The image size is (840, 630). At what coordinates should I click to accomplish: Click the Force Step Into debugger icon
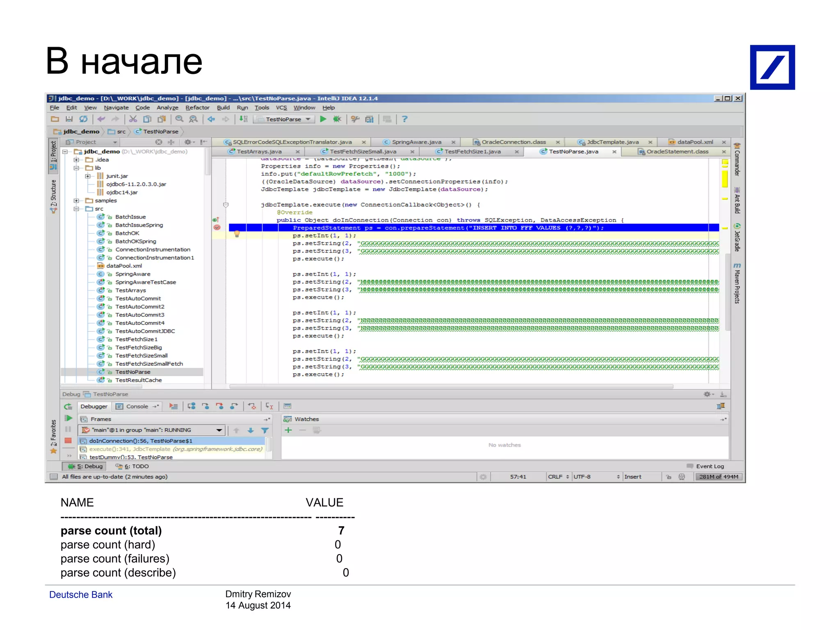coord(220,406)
